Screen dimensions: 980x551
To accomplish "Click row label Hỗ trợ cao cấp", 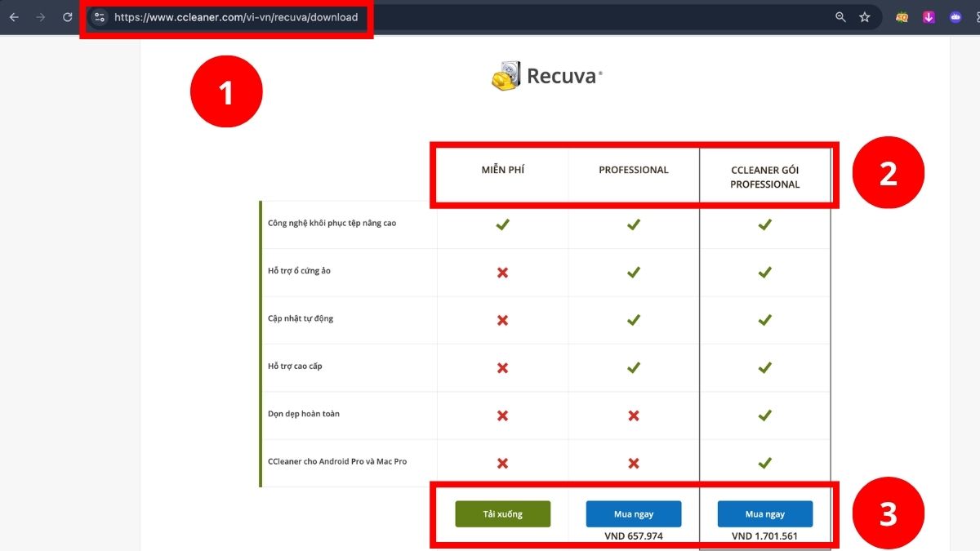I will pyautogui.click(x=295, y=366).
